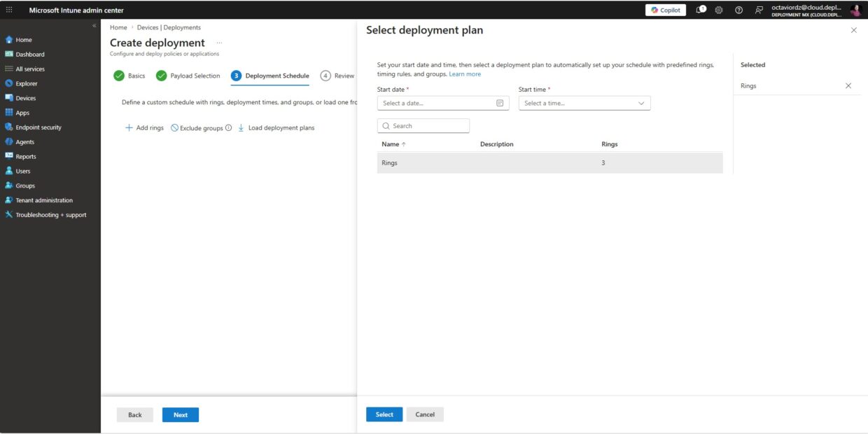
Task: Click the Reports icon in sidebar
Action: [9, 156]
